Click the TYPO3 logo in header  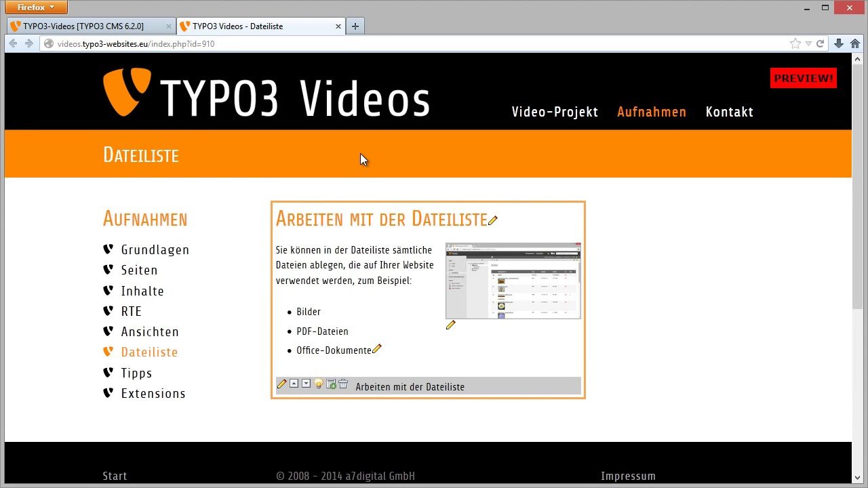pyautogui.click(x=266, y=94)
